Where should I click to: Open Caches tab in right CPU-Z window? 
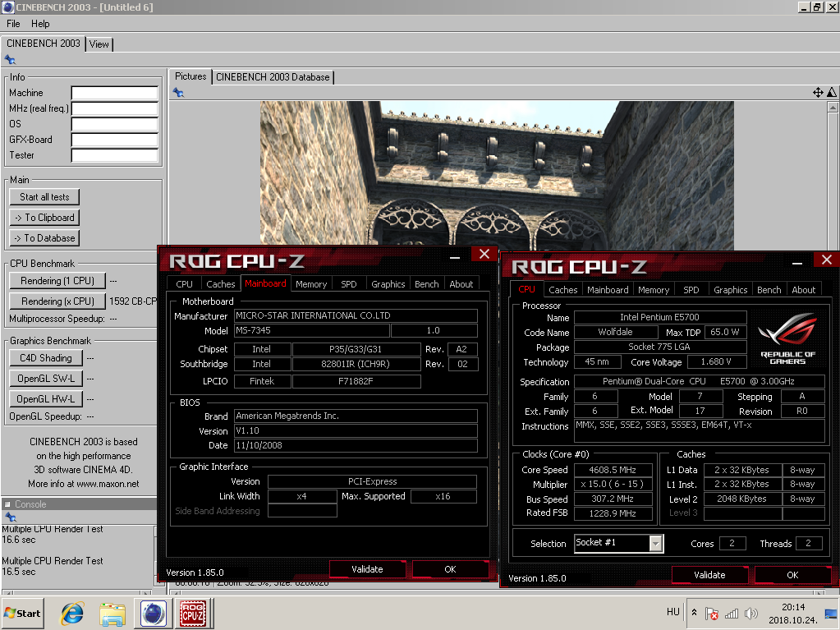[563, 290]
